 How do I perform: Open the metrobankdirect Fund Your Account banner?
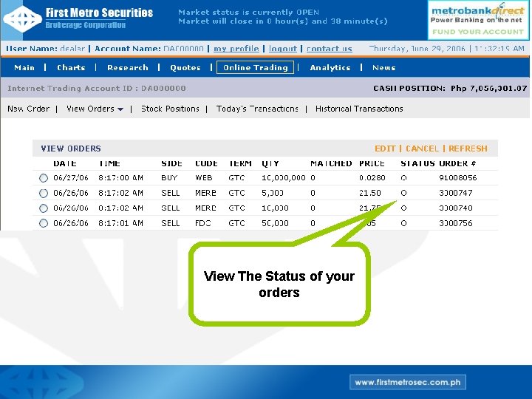pyautogui.click(x=478, y=20)
